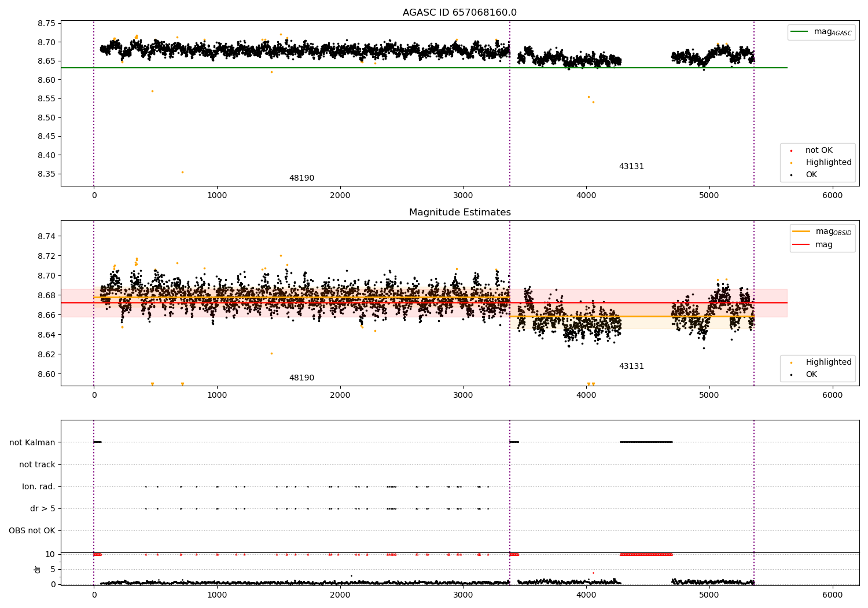Click 'OK' legend label under Highlighted, top plot
Image resolution: width=868 pixels, height=608 pixels.
pos(811,175)
